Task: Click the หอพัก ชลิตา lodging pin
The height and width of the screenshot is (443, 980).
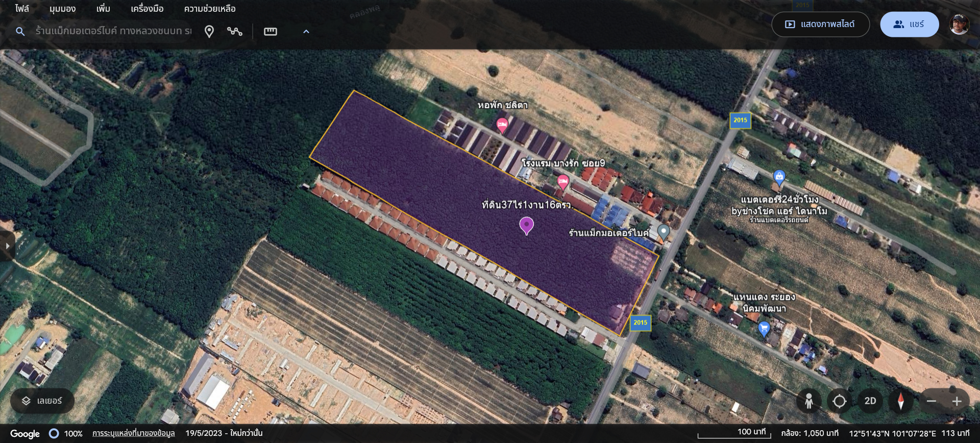Action: pyautogui.click(x=502, y=125)
